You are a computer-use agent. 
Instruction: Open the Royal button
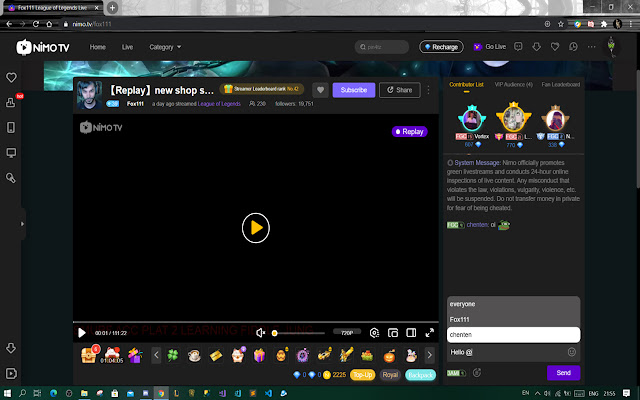pos(390,375)
